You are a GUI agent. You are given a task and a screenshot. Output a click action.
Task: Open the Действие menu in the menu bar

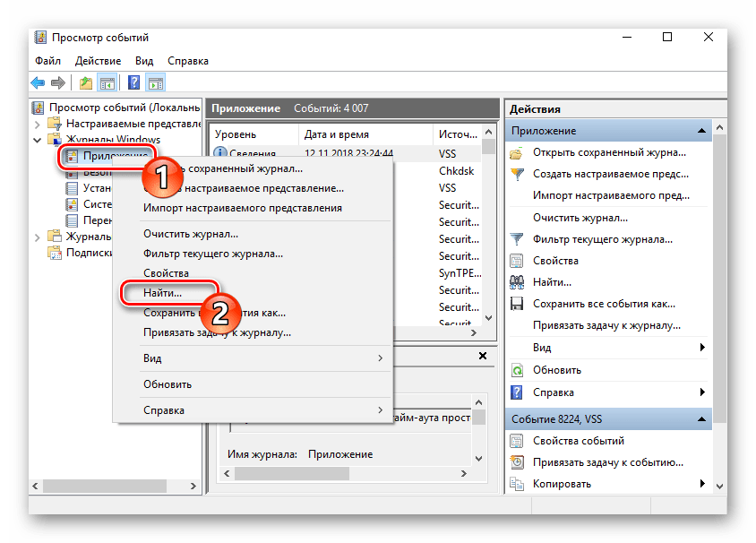pos(98,61)
